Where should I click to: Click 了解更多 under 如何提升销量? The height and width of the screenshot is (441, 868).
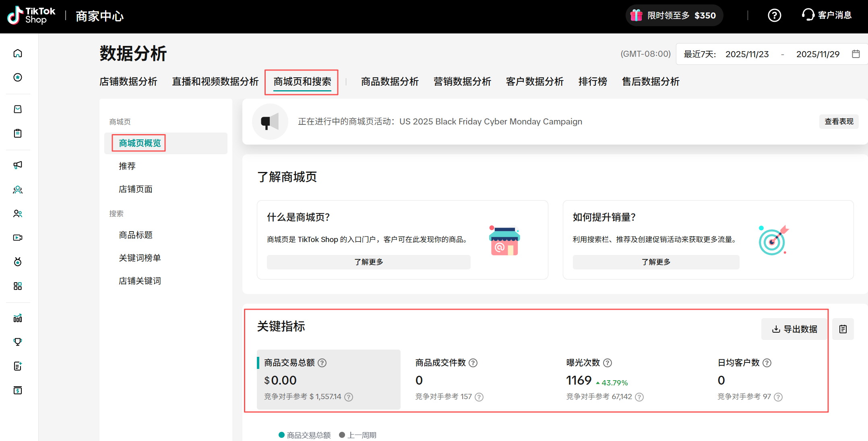(656, 262)
